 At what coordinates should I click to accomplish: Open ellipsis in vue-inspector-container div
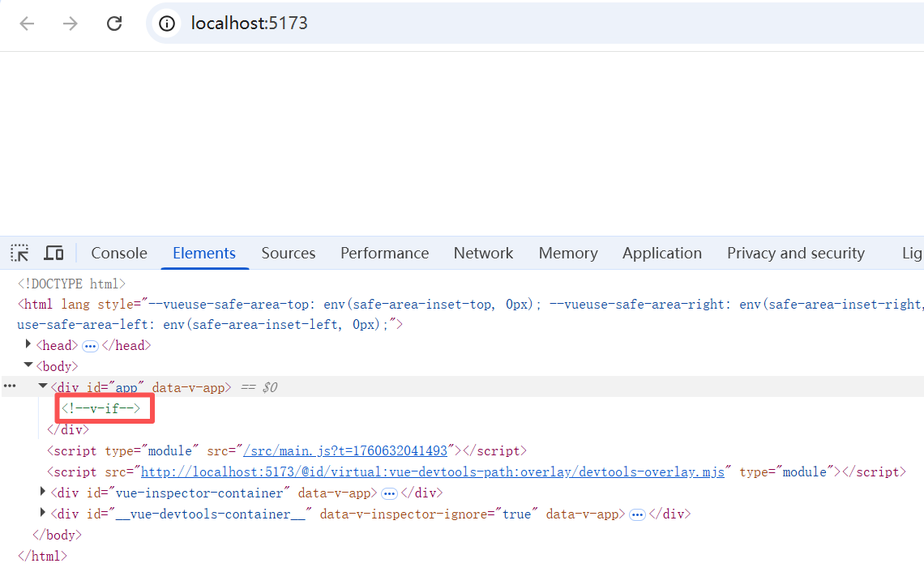(x=389, y=493)
